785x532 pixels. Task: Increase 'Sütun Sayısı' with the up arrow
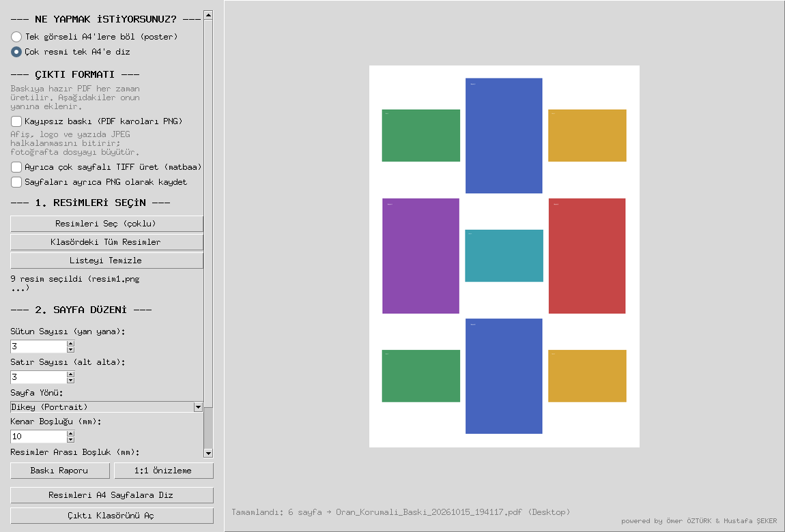pos(70,343)
